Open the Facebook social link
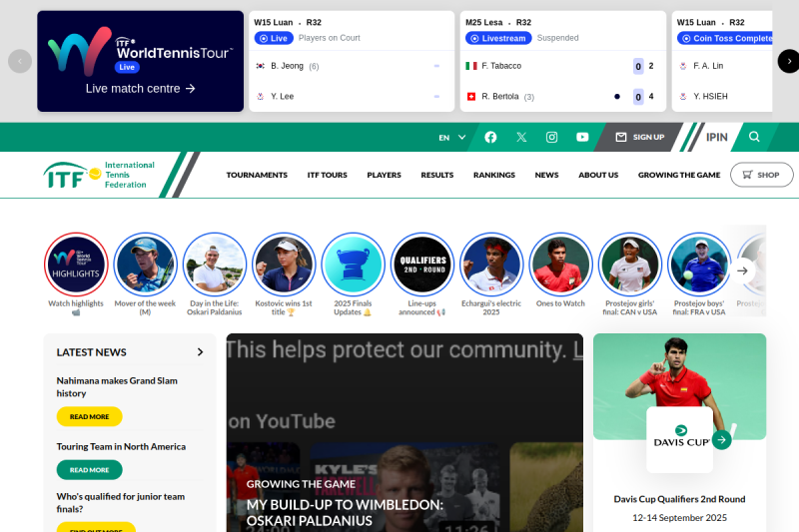The image size is (799, 532). point(490,137)
